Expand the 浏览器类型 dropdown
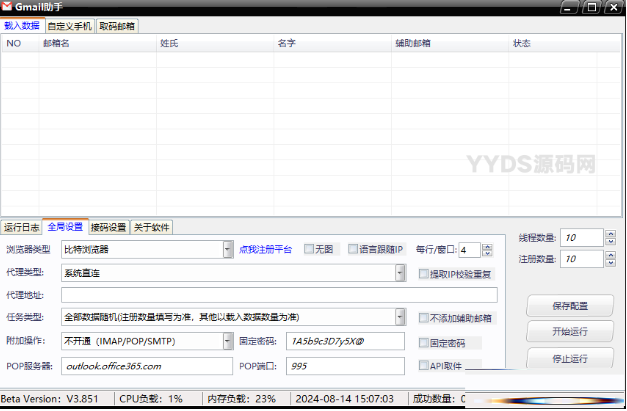This screenshot has height=411, width=627. (228, 249)
